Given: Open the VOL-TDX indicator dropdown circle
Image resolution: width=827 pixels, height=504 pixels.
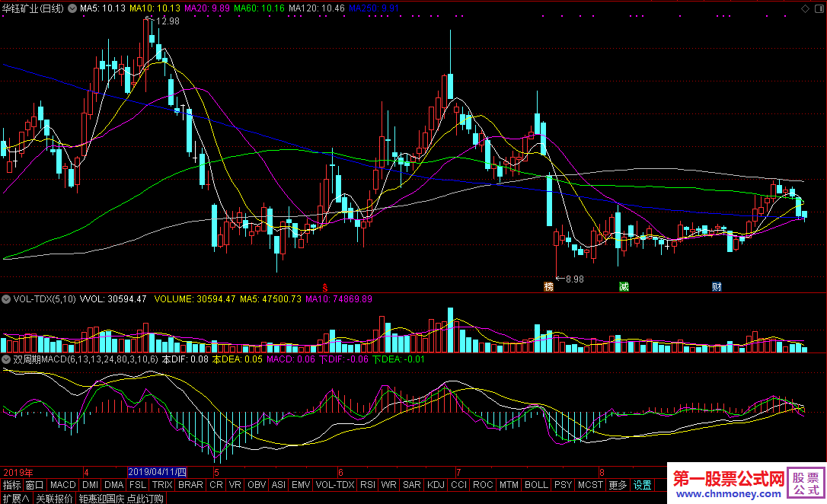Looking at the screenshot, I should 6,299.
